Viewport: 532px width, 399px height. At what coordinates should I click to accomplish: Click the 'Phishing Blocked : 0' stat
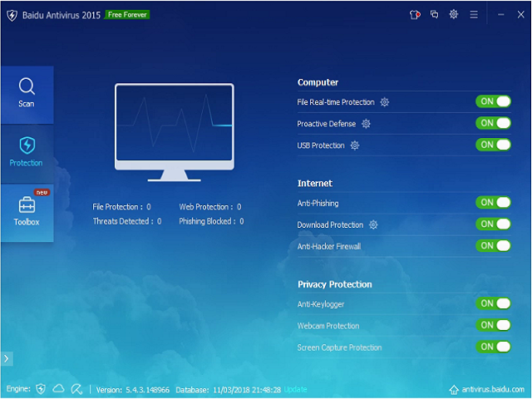click(x=211, y=222)
